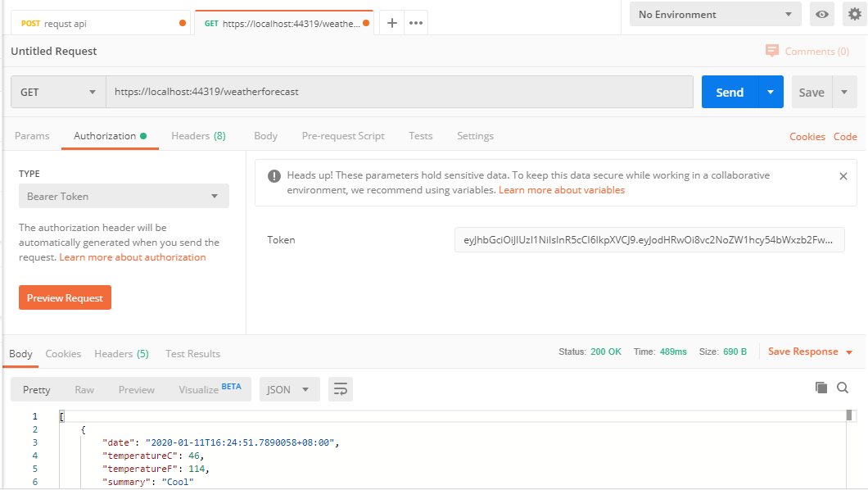868x490 pixels.
Task: Open tab options three-dots menu
Action: 416,23
